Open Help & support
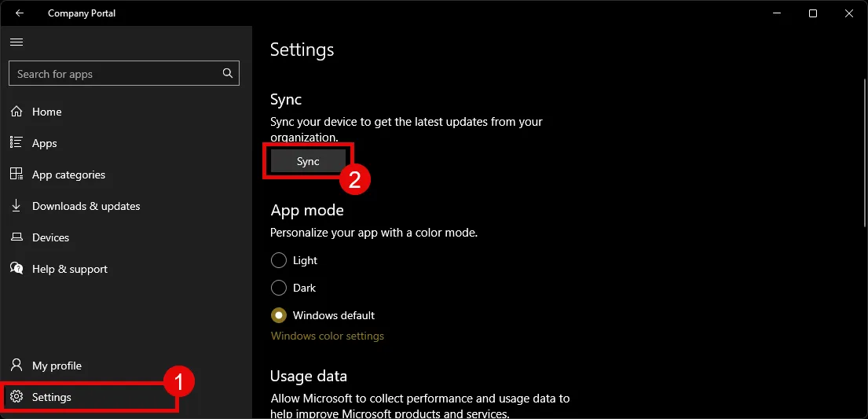Screen dimensions: 868x419 coord(70,270)
